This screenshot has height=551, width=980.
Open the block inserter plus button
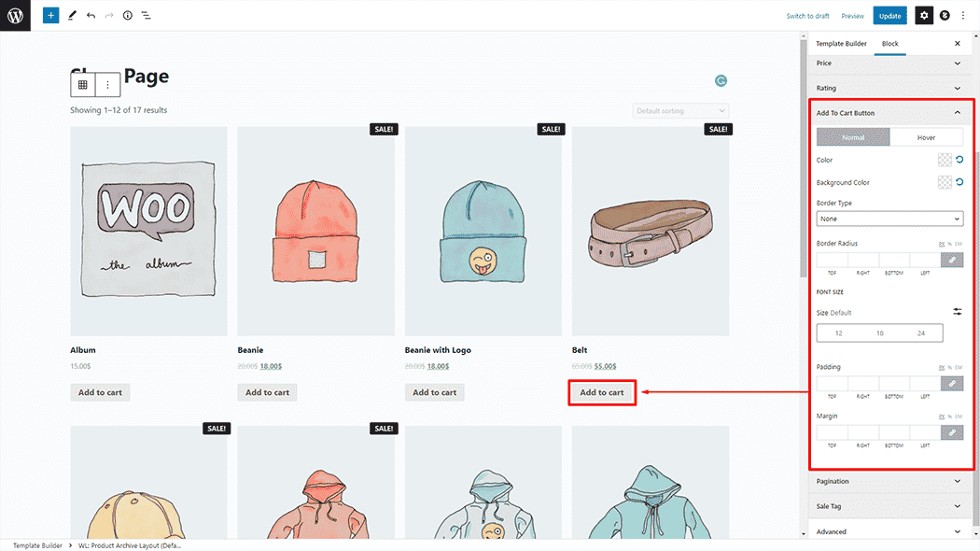point(50,16)
